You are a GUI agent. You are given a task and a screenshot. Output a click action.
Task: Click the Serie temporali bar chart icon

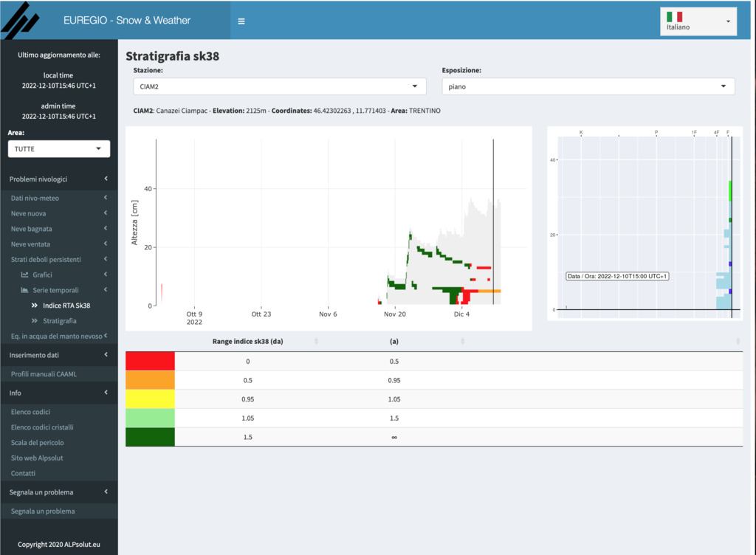pyautogui.click(x=24, y=290)
